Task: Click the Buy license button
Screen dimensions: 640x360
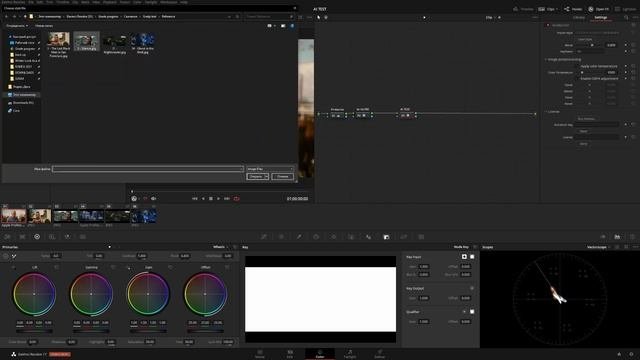Action: (x=587, y=119)
